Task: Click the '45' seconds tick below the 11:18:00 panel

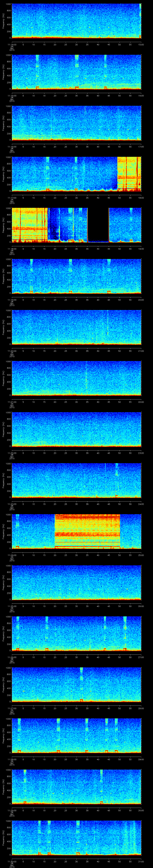Action: point(109,249)
